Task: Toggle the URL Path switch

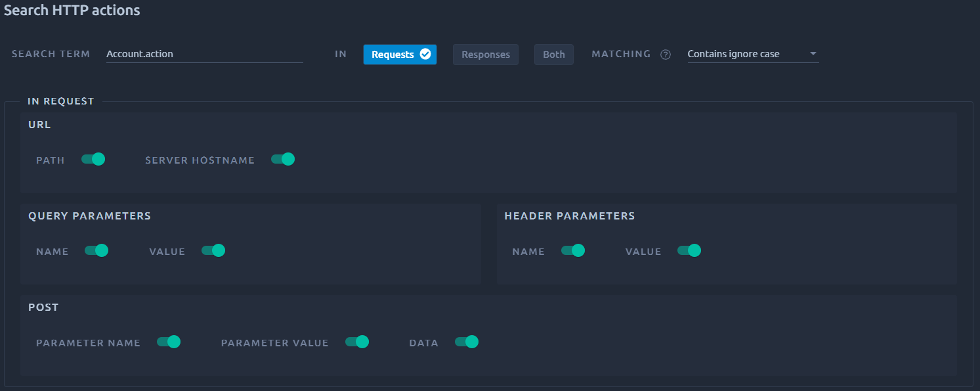Action: point(93,159)
